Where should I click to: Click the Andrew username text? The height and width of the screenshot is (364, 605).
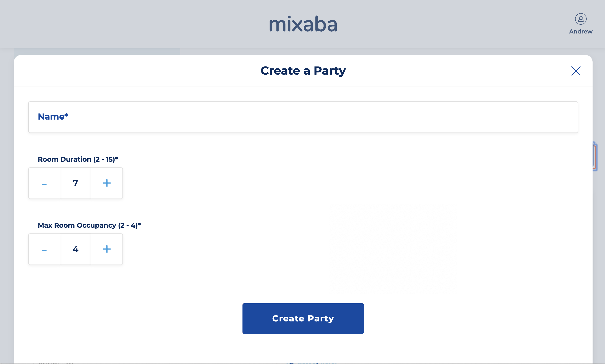pos(580,31)
